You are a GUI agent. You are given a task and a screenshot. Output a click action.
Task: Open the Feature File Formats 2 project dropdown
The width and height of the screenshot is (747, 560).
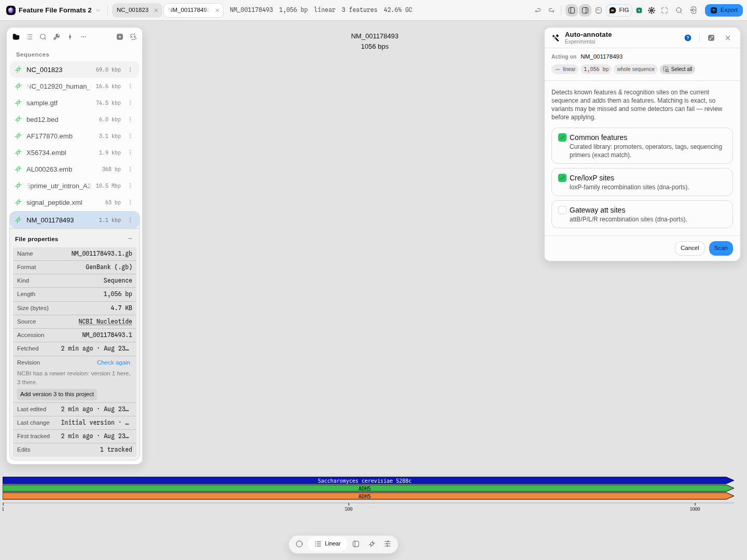point(54,10)
